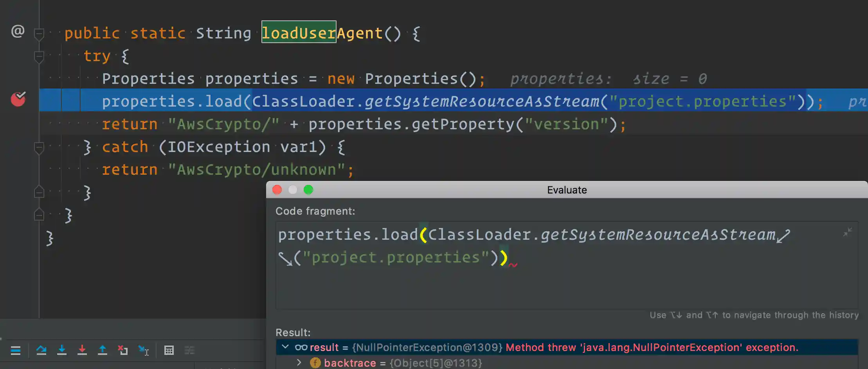
Task: Click the inline hint "properties: size = 0"
Action: (x=609, y=79)
